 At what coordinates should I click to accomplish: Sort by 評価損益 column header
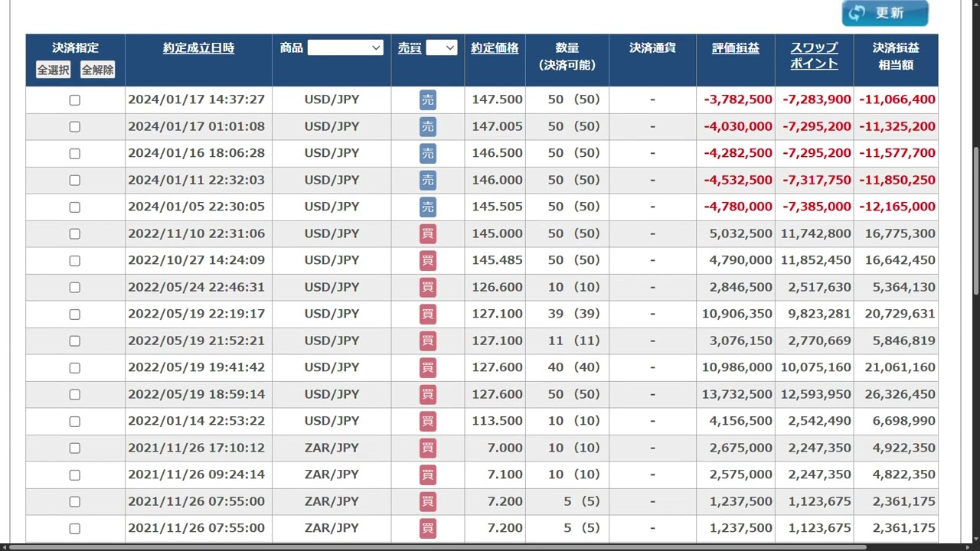[735, 47]
